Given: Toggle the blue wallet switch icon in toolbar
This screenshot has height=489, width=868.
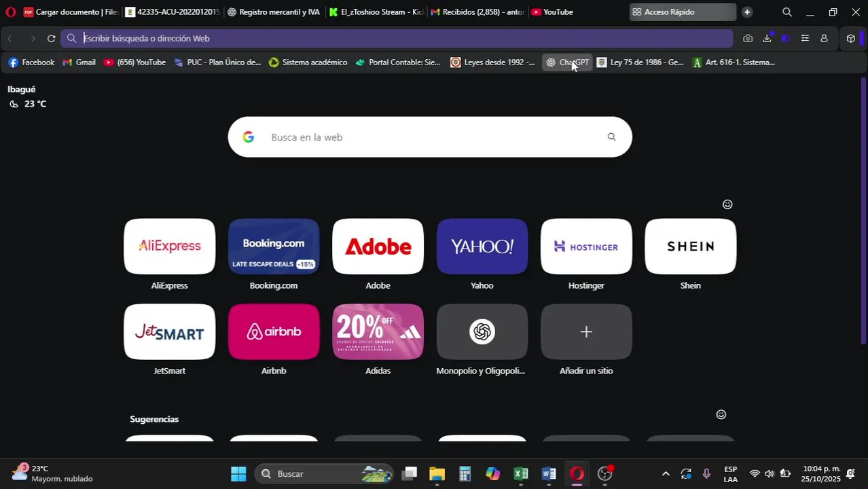Looking at the screenshot, I should [786, 39].
